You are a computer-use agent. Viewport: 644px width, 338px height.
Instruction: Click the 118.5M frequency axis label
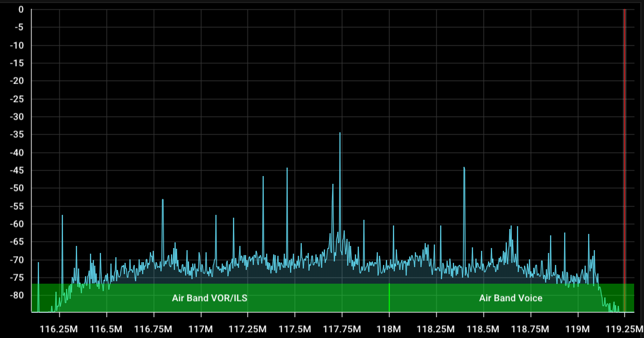tap(483, 329)
